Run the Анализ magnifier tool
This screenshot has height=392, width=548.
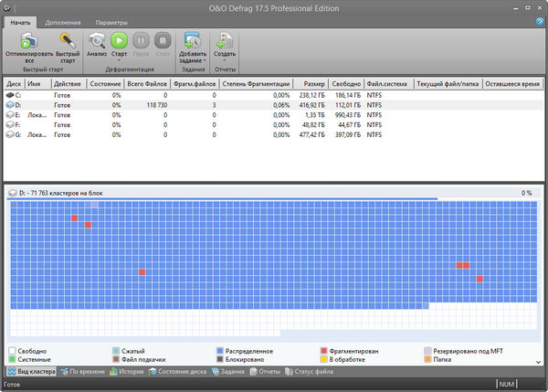click(x=97, y=40)
